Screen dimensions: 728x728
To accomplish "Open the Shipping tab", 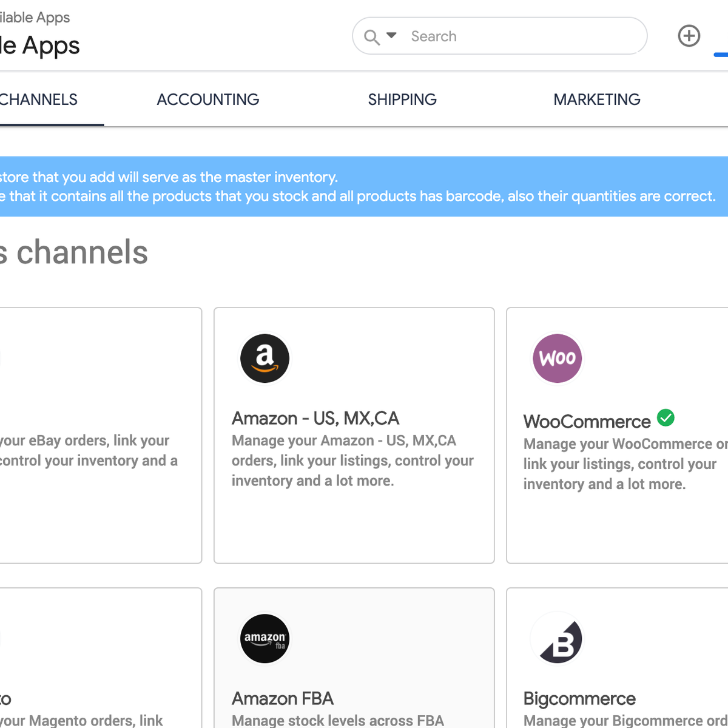I will 402,99.
